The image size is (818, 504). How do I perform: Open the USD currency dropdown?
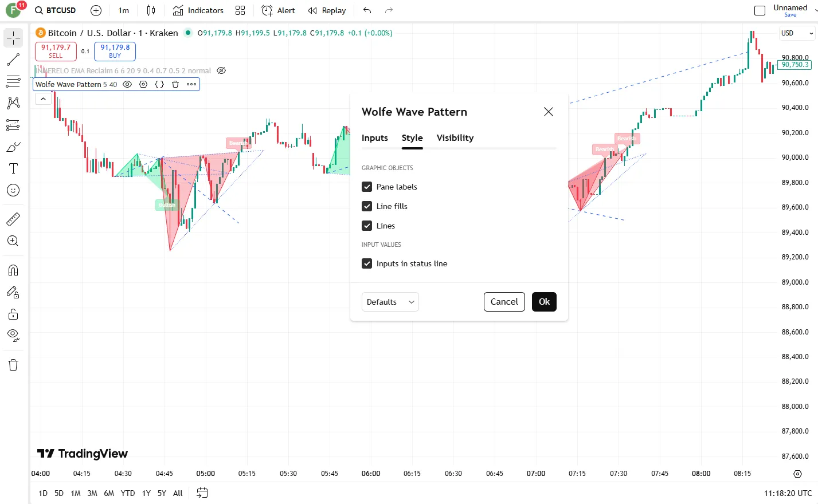[797, 33]
